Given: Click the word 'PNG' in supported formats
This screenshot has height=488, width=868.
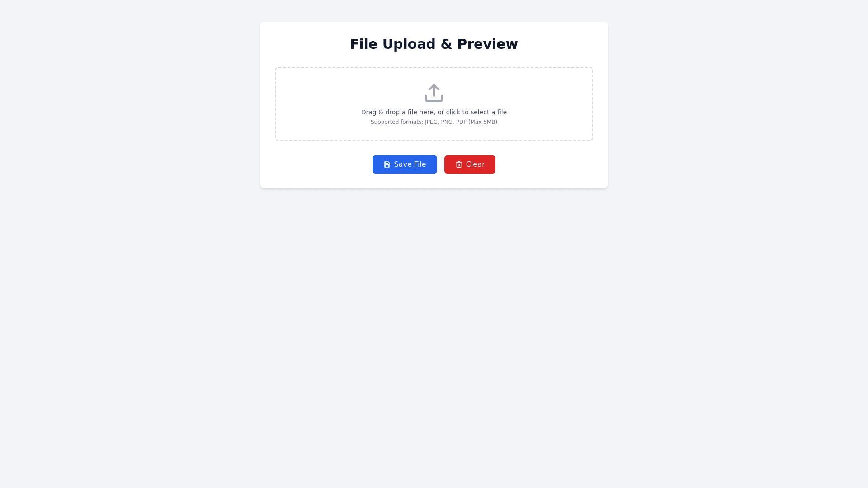Looking at the screenshot, I should pyautogui.click(x=447, y=122).
